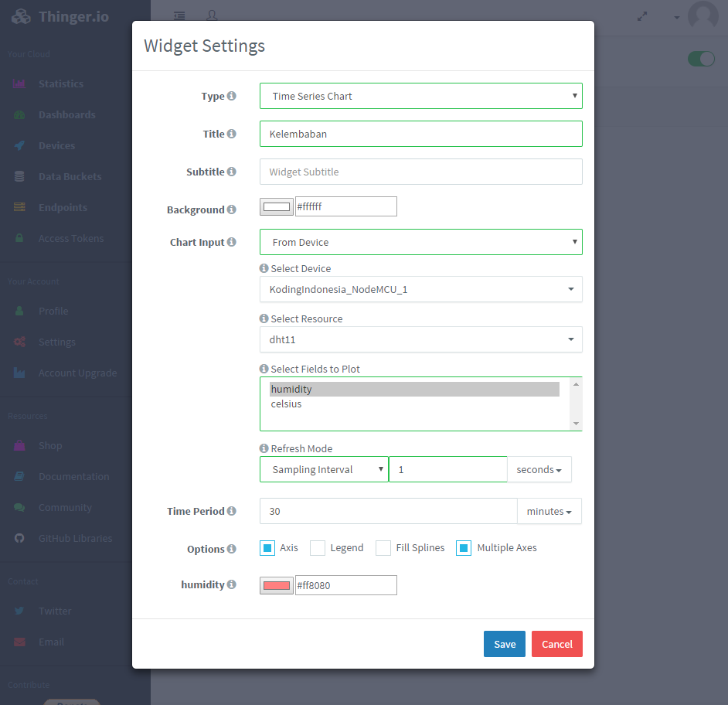Click the Dashboards icon in sidebar

pyautogui.click(x=19, y=114)
